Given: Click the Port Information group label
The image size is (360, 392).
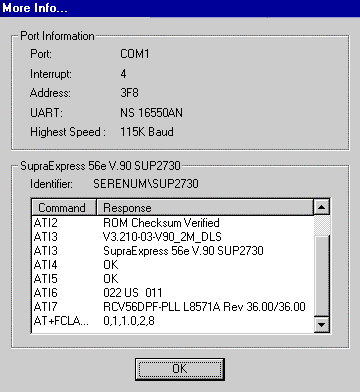Looking at the screenshot, I should click(57, 36).
